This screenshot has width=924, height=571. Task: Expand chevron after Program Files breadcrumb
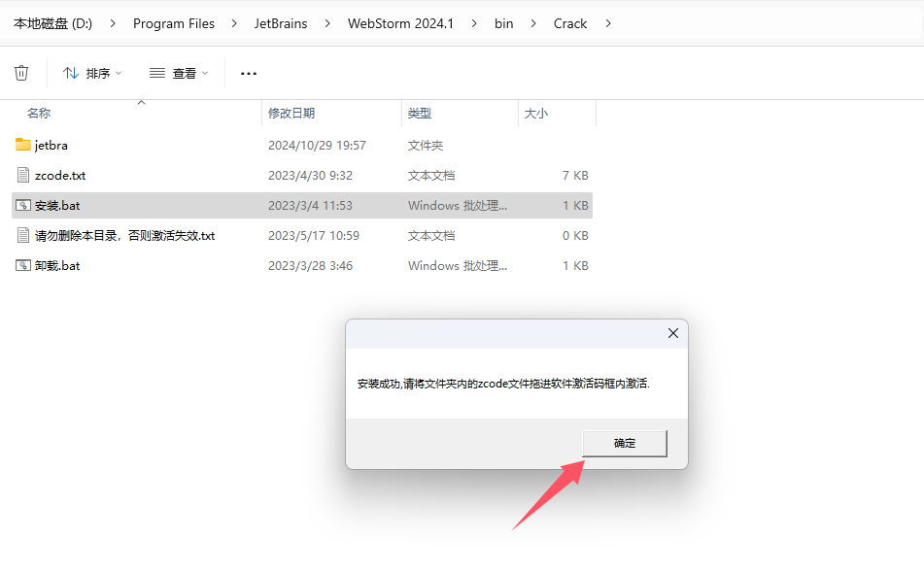click(x=234, y=23)
